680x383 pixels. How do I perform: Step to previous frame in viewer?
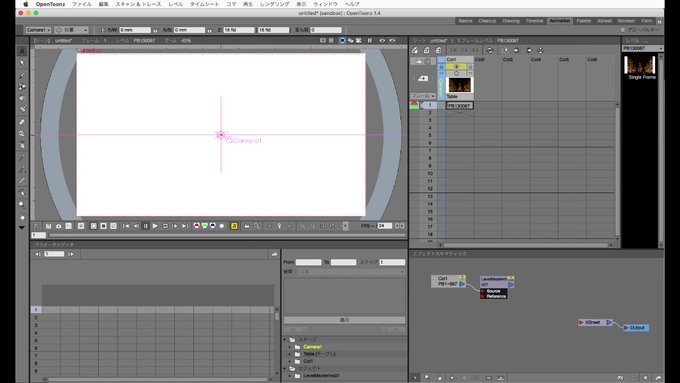tap(136, 226)
